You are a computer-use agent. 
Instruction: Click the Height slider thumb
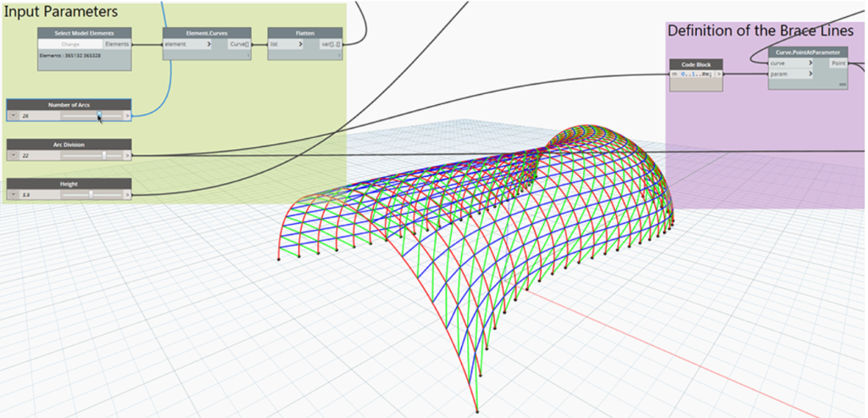click(91, 195)
